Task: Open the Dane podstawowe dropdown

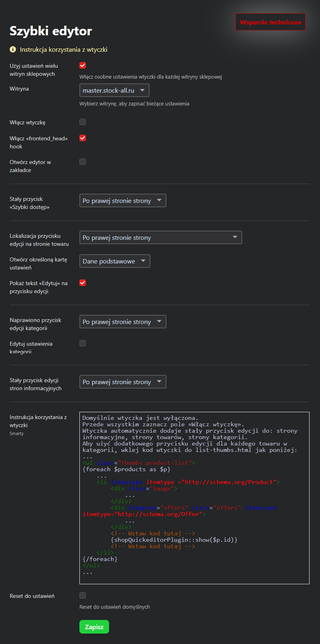Action: [115, 261]
